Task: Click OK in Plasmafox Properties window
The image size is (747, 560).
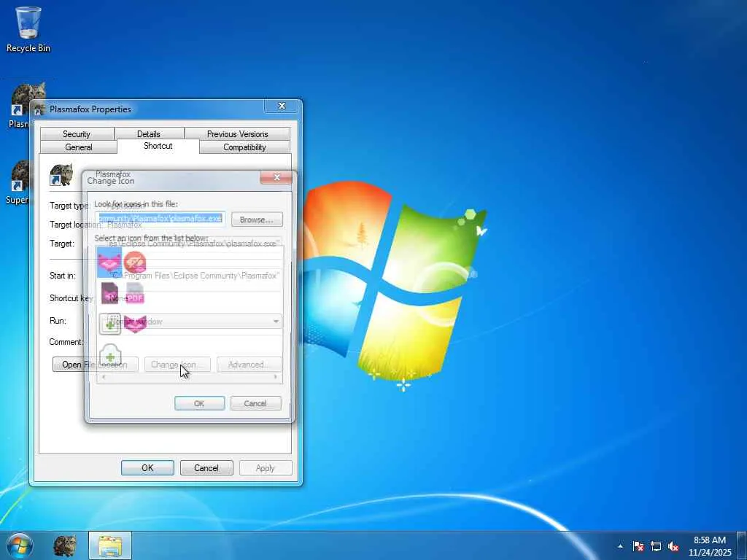Action: (x=147, y=468)
